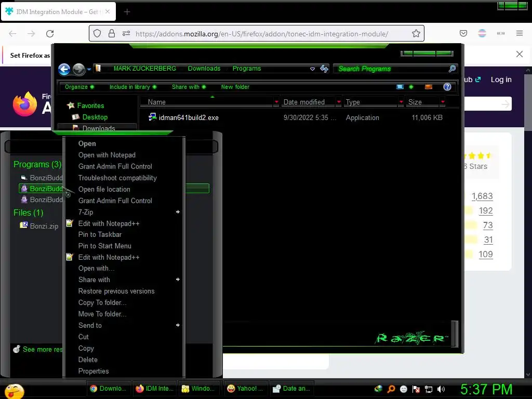532x399 pixels.
Task: Open the Firefox hamburger menu
Action: (x=520, y=33)
